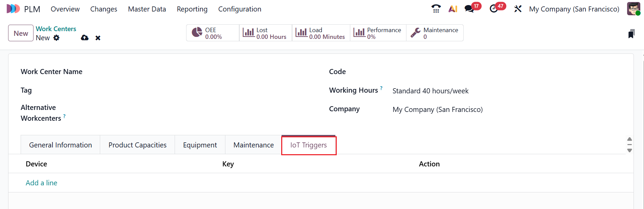Show scheduled activities clock icon

[x=494, y=9]
